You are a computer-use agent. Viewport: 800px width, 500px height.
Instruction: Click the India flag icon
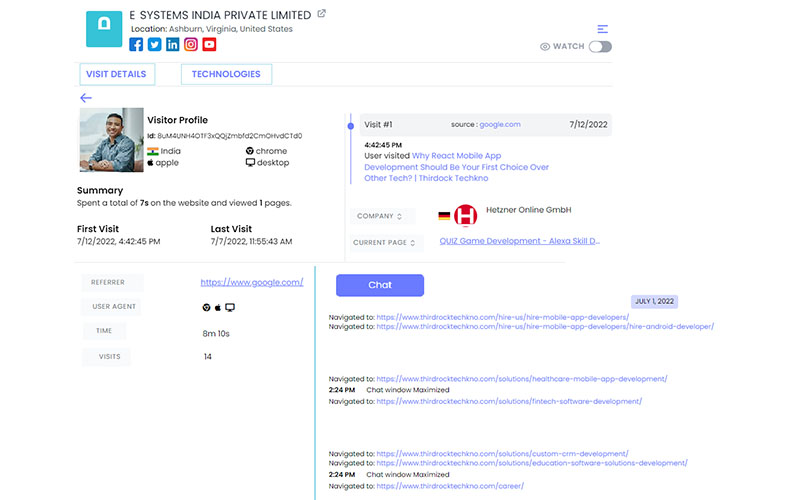pos(153,151)
